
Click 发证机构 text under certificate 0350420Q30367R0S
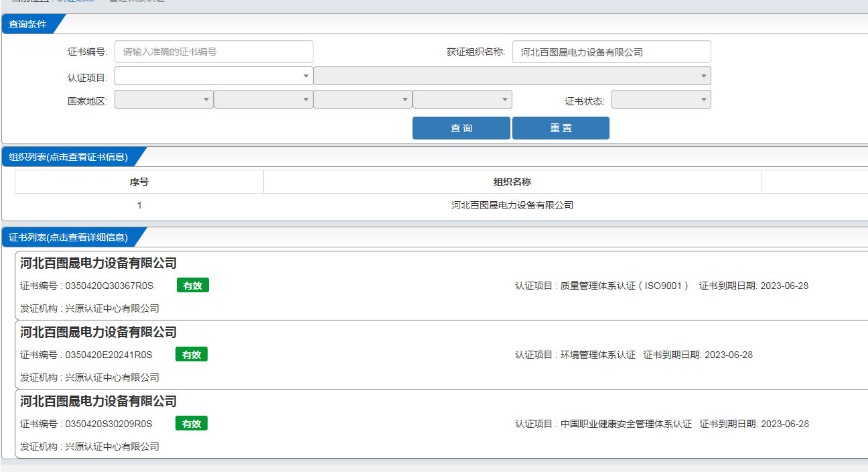coord(90,308)
